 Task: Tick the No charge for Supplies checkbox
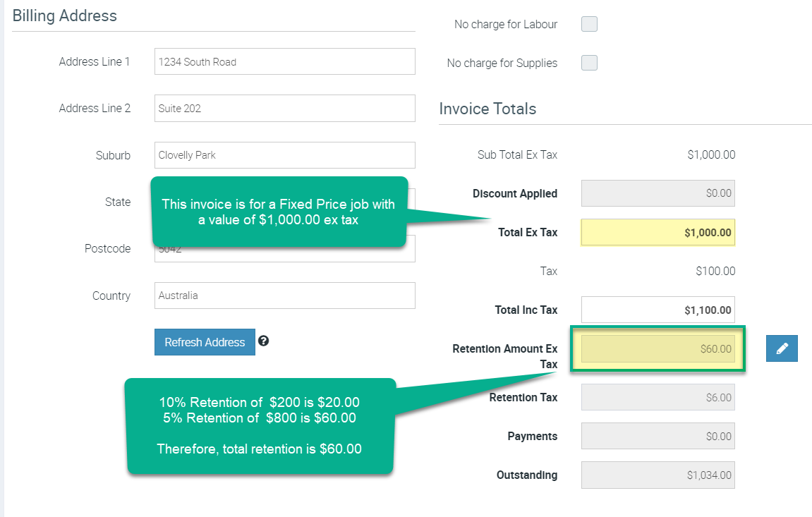click(x=589, y=63)
